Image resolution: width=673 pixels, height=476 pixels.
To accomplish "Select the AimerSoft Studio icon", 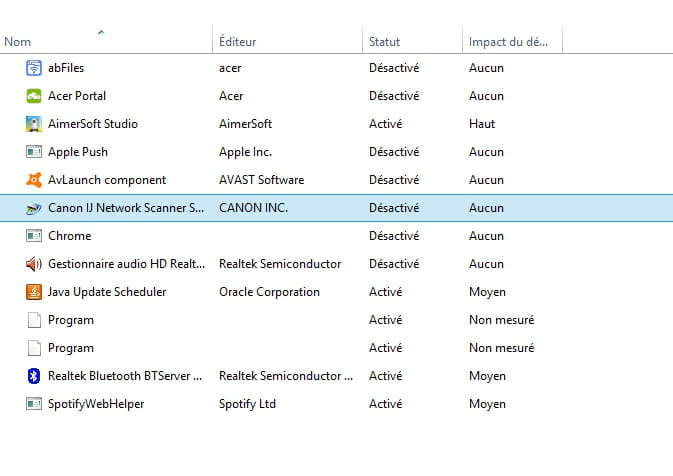I will click(34, 124).
